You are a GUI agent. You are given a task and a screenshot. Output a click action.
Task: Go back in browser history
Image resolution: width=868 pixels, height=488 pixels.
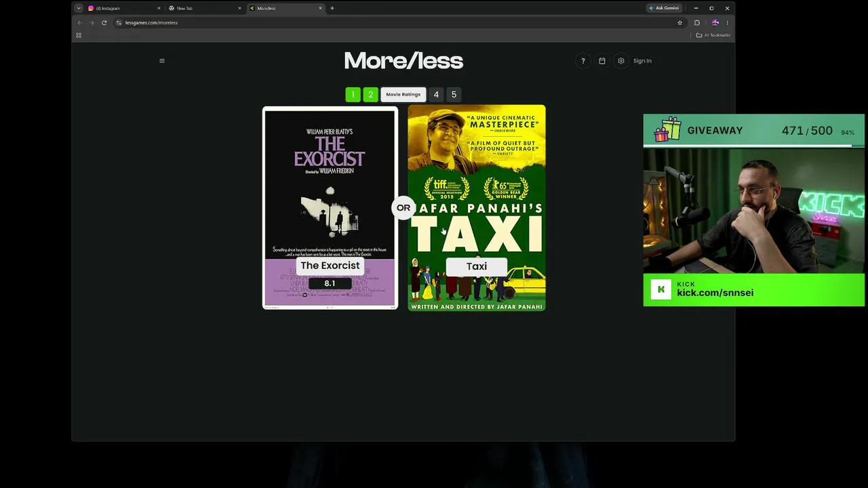79,22
